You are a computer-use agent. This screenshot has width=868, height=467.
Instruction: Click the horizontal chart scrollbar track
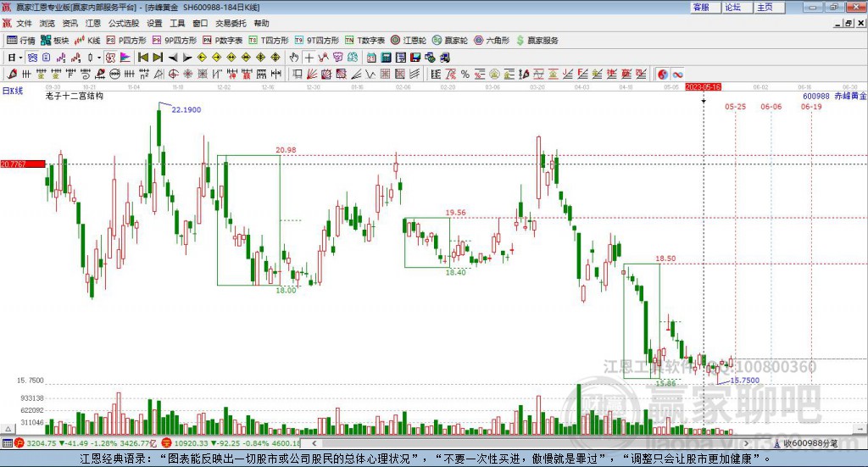531,443
